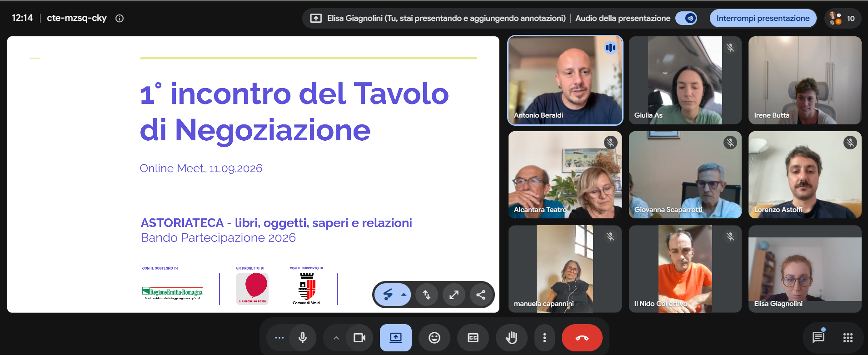This screenshot has width=868, height=355.
Task: Raise your hand in the meeting
Action: click(512, 338)
